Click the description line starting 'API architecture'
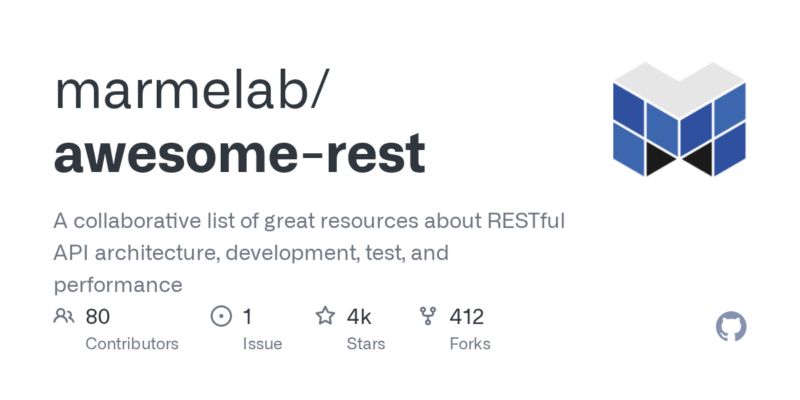800x400 pixels. point(251,252)
